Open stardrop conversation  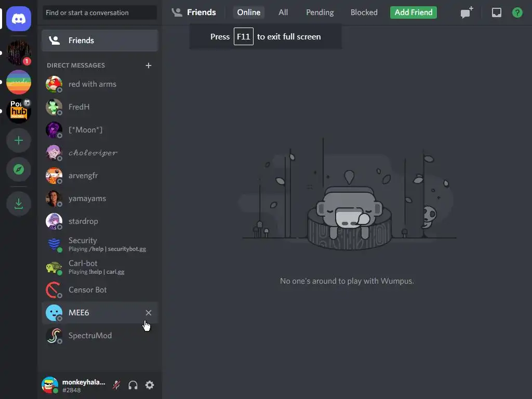click(100, 221)
